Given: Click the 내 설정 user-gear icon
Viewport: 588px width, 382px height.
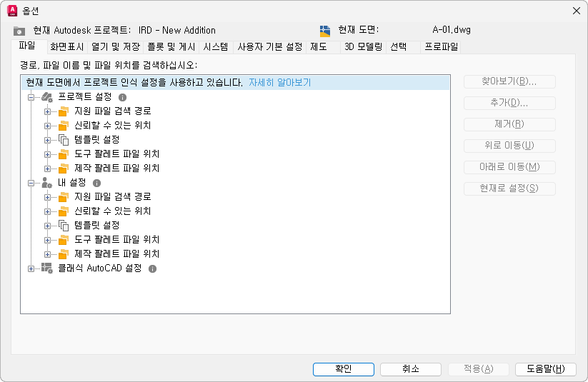Looking at the screenshot, I should coord(47,183).
